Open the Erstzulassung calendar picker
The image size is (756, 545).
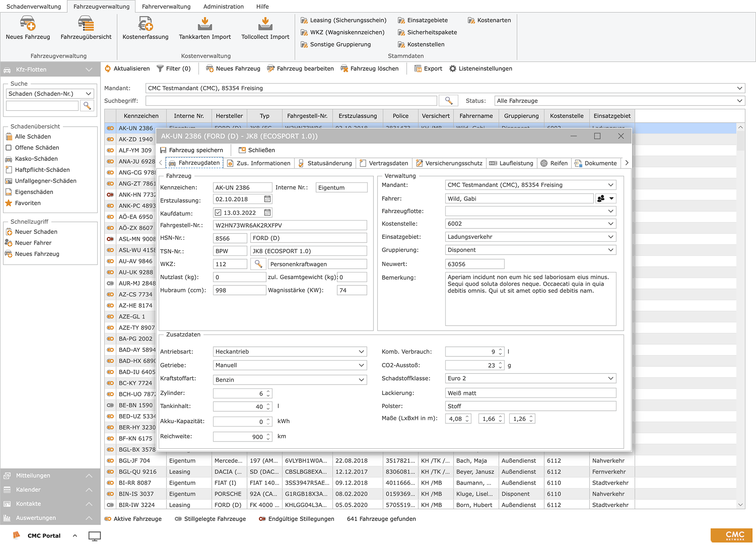click(268, 199)
